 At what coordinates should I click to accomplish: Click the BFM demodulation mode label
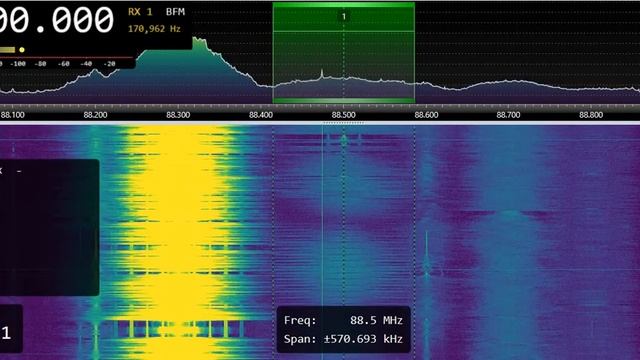(176, 12)
